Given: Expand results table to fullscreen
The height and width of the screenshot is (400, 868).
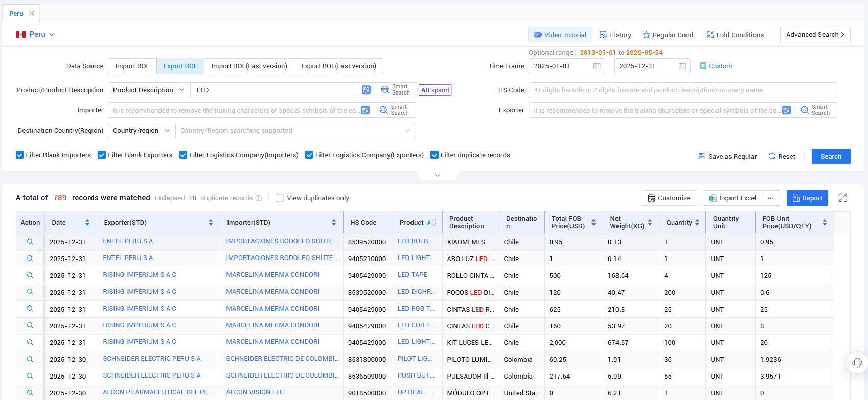Looking at the screenshot, I should (x=843, y=198).
